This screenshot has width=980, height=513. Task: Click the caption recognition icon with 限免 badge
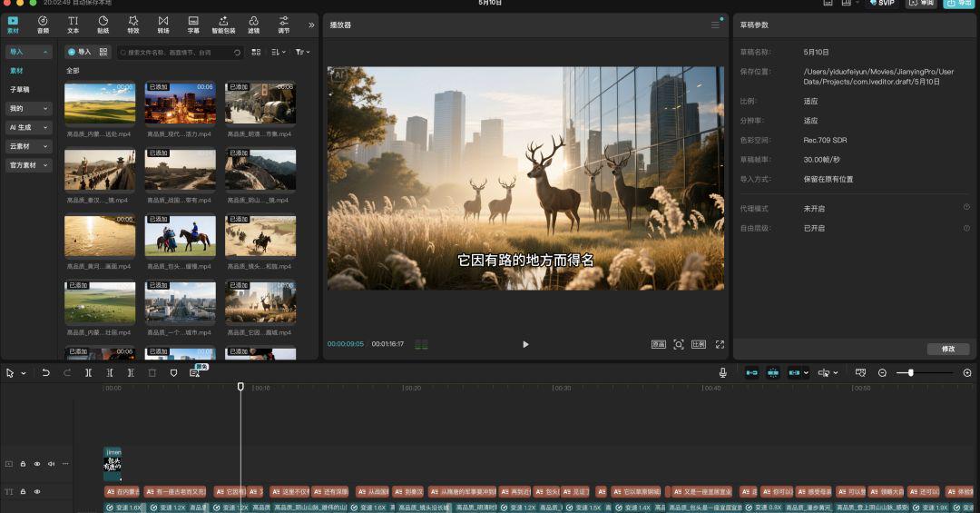pos(194,373)
